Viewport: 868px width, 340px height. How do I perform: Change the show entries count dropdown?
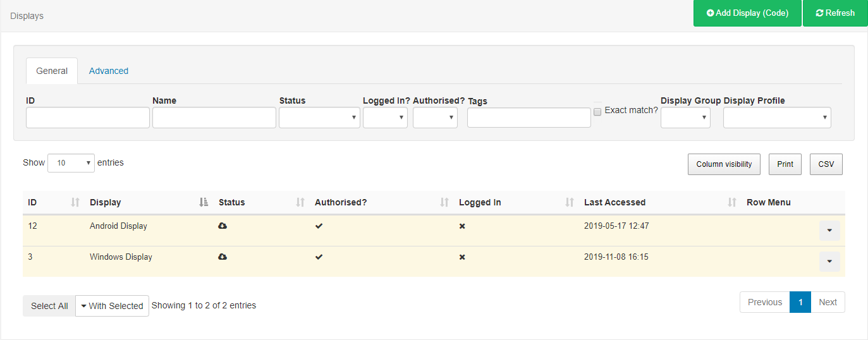click(x=71, y=163)
